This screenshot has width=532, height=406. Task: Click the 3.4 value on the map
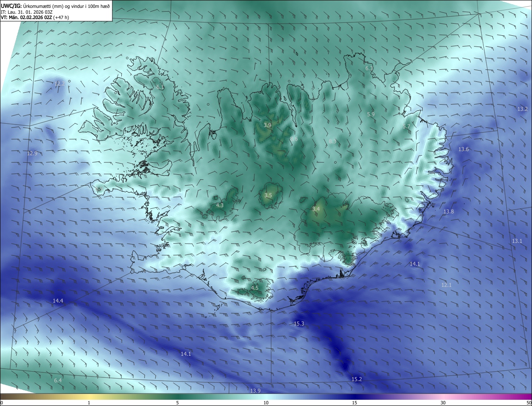pyautogui.click(x=316, y=209)
